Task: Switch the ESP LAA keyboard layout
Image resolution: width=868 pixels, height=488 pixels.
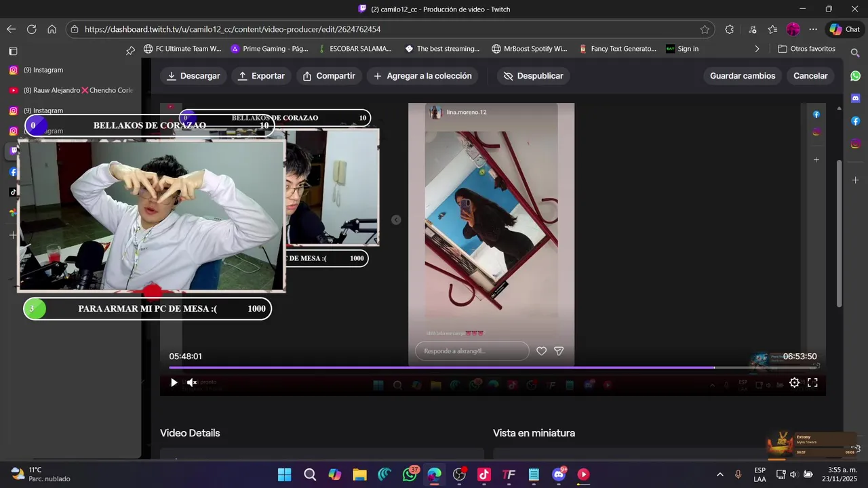Action: (759, 474)
